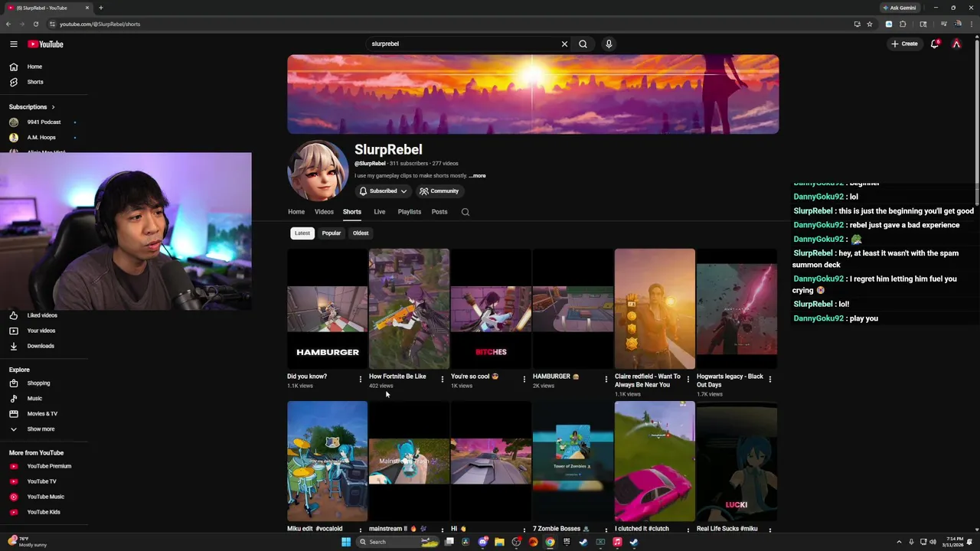Open options for Claire Redfield short
The height and width of the screenshot is (551, 980).
tap(688, 379)
